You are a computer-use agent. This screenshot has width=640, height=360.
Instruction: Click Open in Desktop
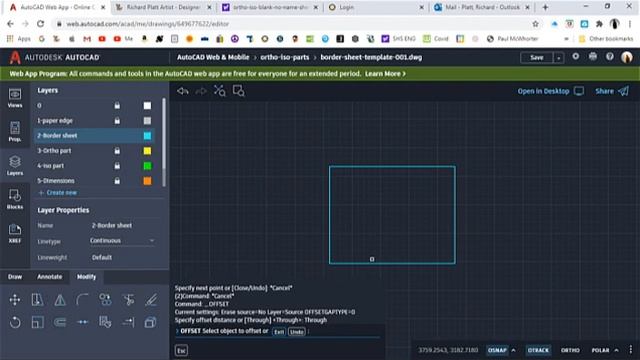pos(551,91)
